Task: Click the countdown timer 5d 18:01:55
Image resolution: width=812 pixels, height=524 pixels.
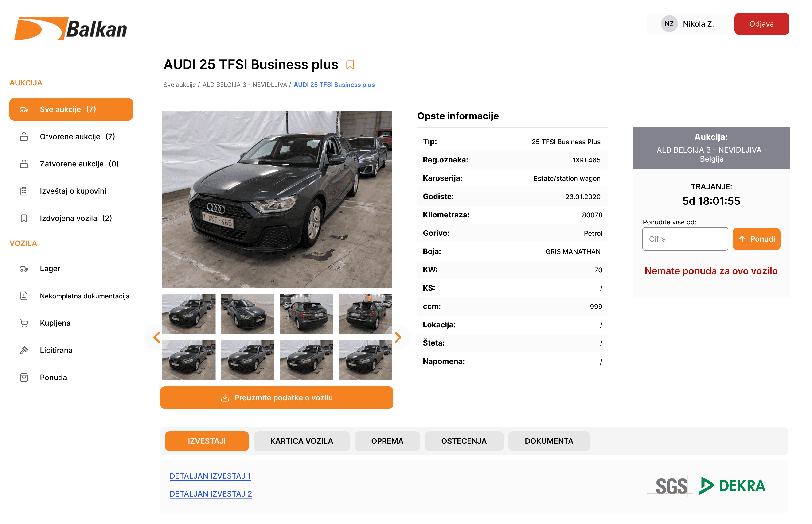Action: pos(711,201)
